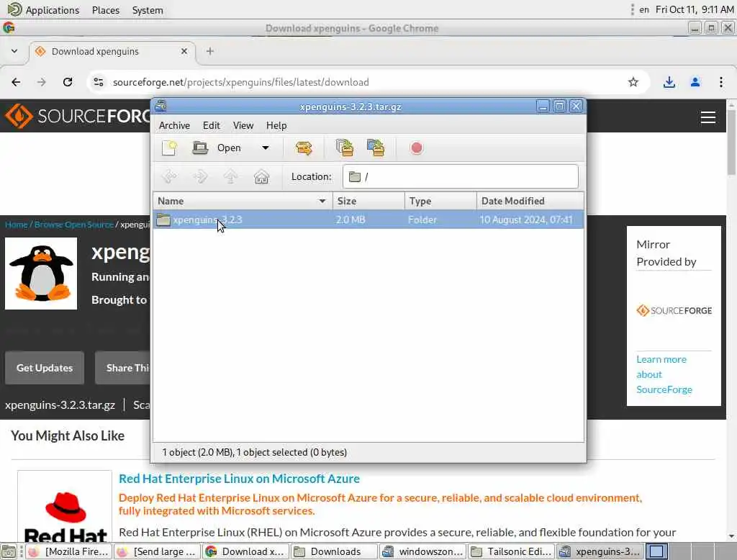Open the View menu in archive manager
737x560 pixels.
pyautogui.click(x=243, y=125)
